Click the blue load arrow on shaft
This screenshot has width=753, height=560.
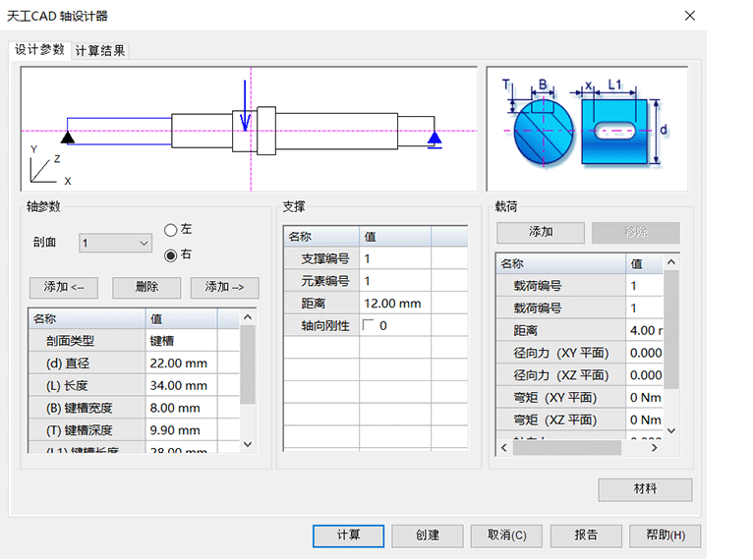[x=245, y=105]
